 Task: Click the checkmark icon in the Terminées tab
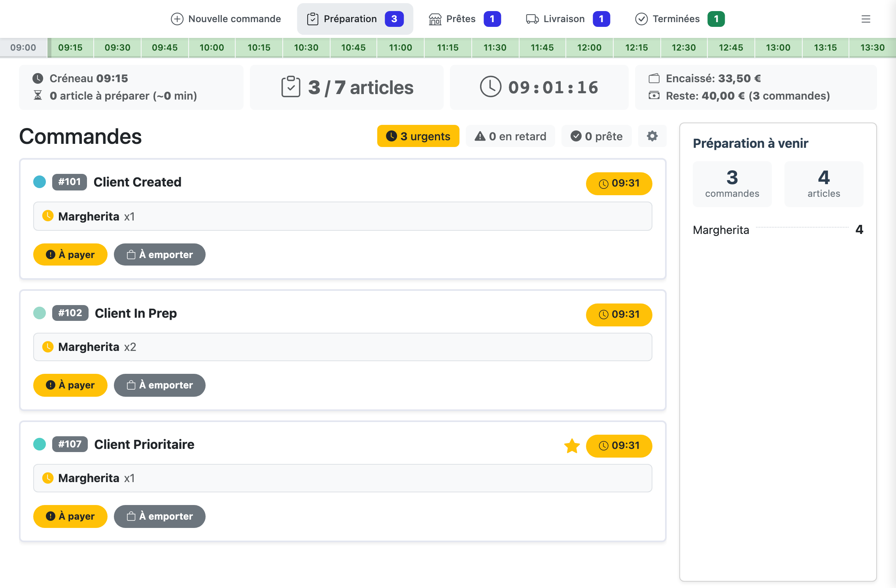[x=641, y=19]
